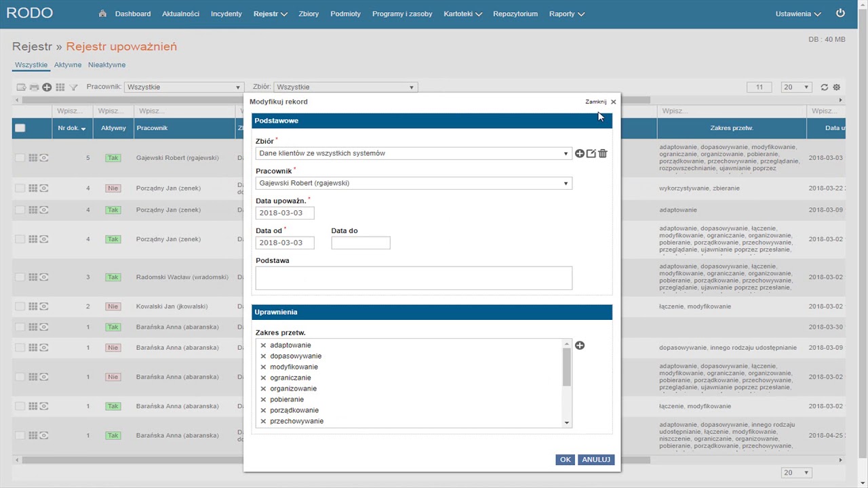Open the Pracownik filter dropdown above the table
Screen dimensions: 868x488
(184, 87)
